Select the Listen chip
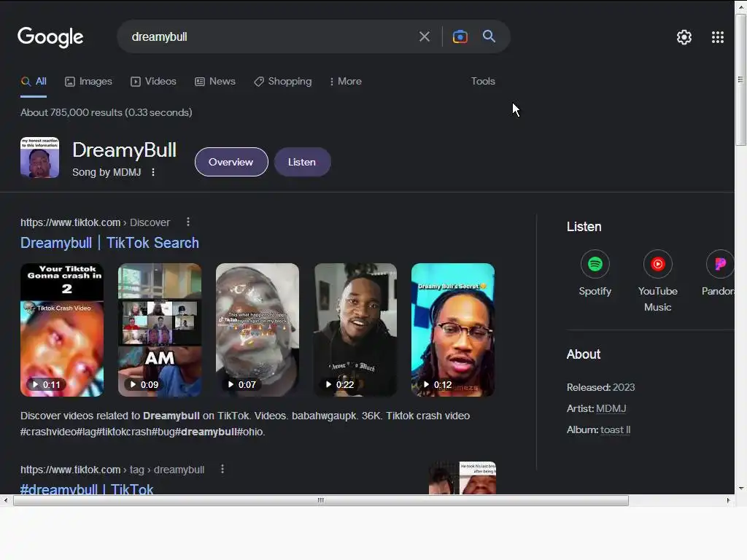The height and width of the screenshot is (560, 747). pos(302,162)
